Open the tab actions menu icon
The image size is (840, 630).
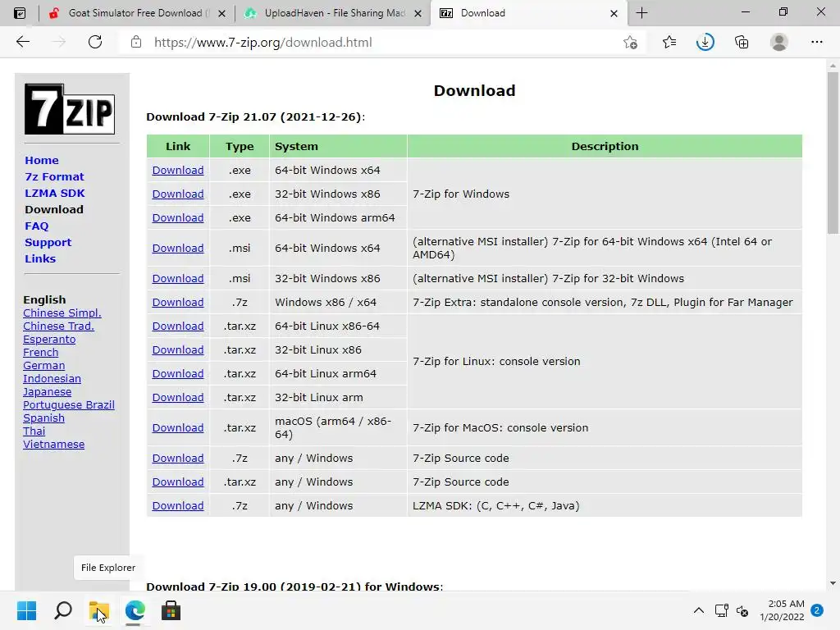coord(20,13)
